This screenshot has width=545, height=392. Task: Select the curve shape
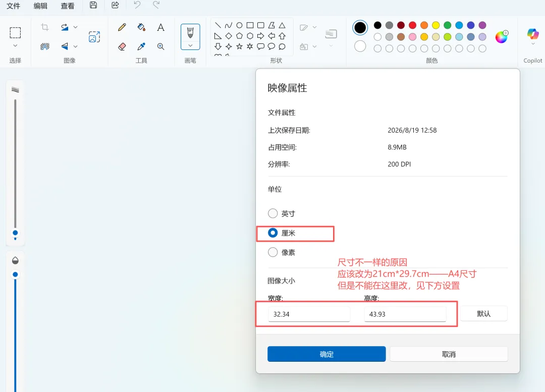[229, 25]
